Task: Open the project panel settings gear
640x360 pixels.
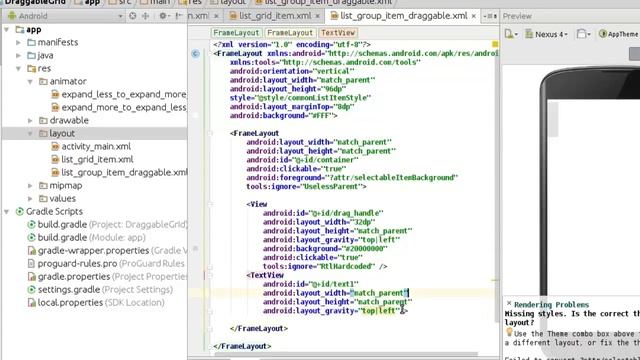Action: pos(164,16)
